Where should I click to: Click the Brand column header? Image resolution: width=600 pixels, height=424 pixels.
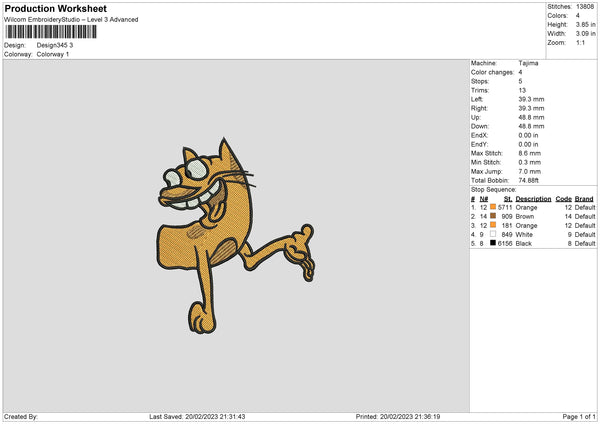click(584, 199)
